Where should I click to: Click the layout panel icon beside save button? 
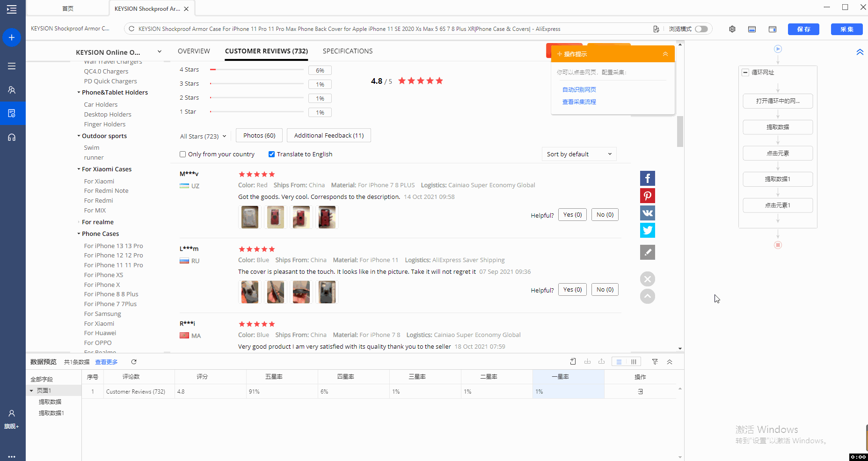773,29
